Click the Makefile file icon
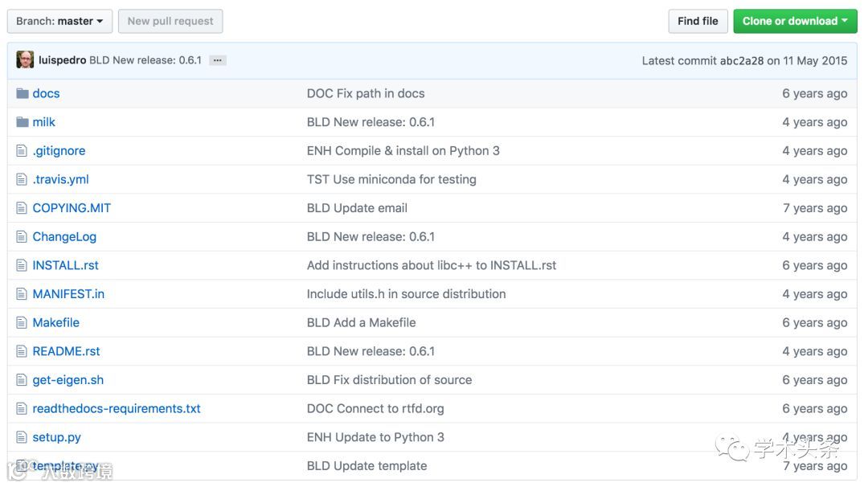This screenshot has height=487, width=868. (22, 323)
